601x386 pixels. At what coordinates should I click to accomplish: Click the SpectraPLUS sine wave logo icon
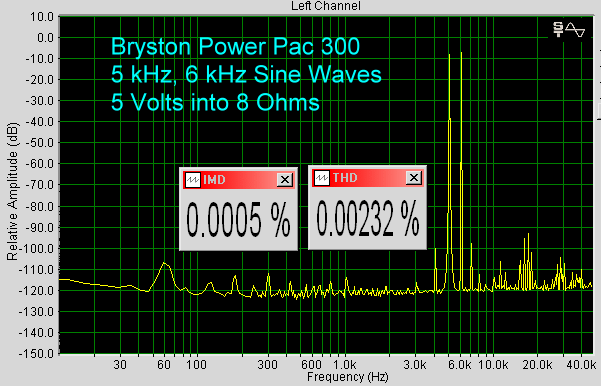tap(569, 30)
